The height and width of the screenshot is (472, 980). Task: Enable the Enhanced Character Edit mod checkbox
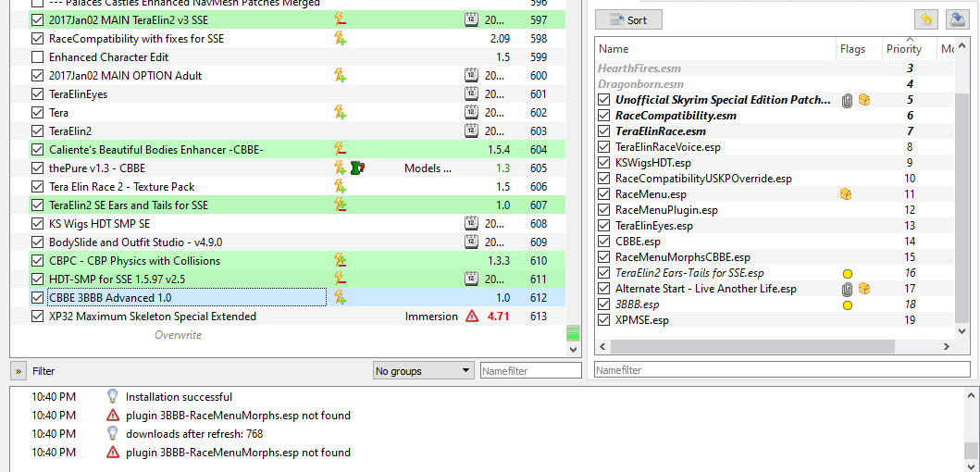click(37, 56)
